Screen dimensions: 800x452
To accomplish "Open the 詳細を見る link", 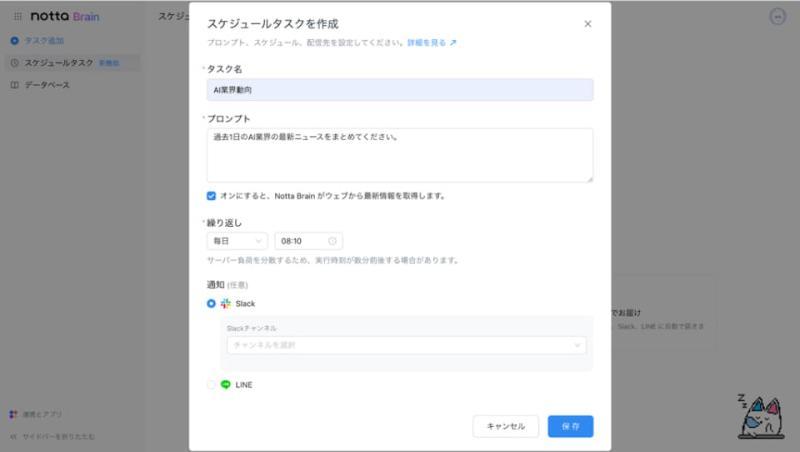I will pyautogui.click(x=432, y=43).
